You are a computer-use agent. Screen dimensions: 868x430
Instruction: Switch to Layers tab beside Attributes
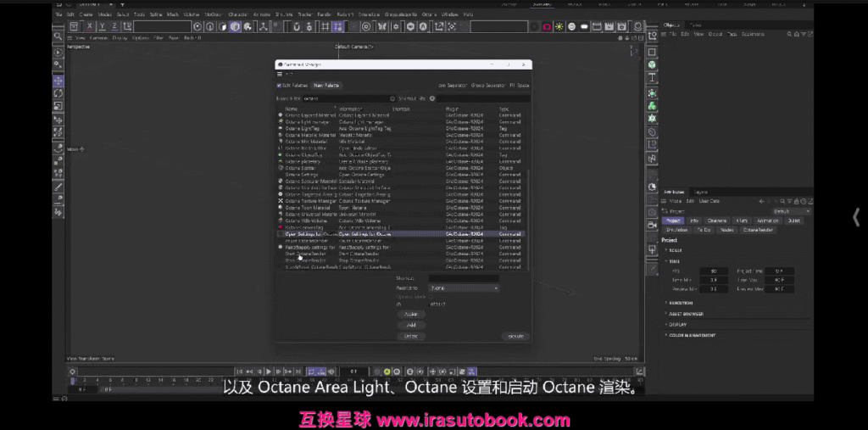click(x=701, y=192)
